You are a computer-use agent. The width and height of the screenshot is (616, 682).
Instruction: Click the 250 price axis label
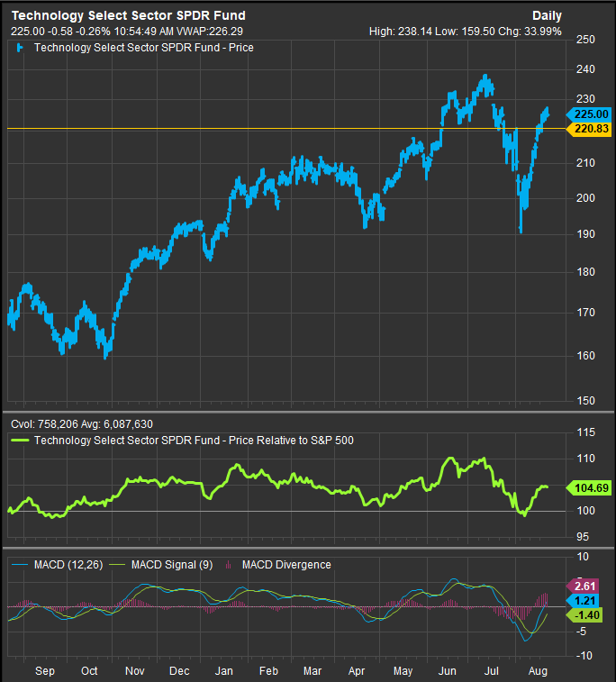(x=585, y=40)
